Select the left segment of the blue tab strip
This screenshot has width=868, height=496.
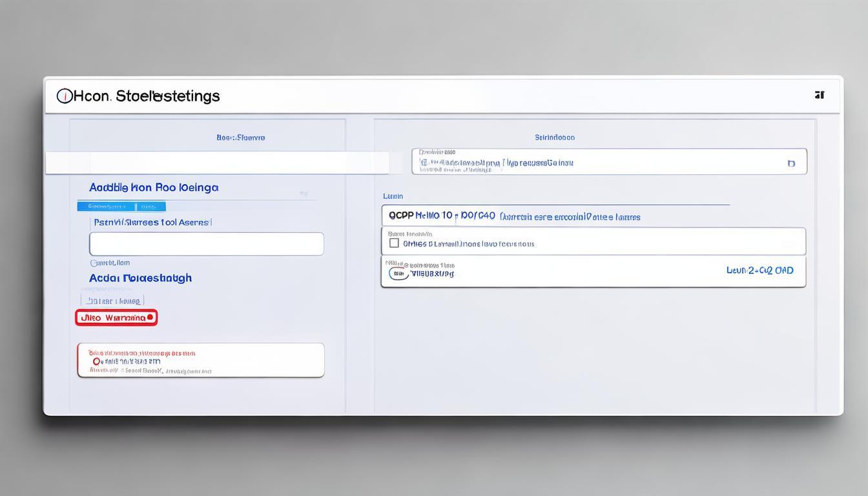tap(107, 207)
